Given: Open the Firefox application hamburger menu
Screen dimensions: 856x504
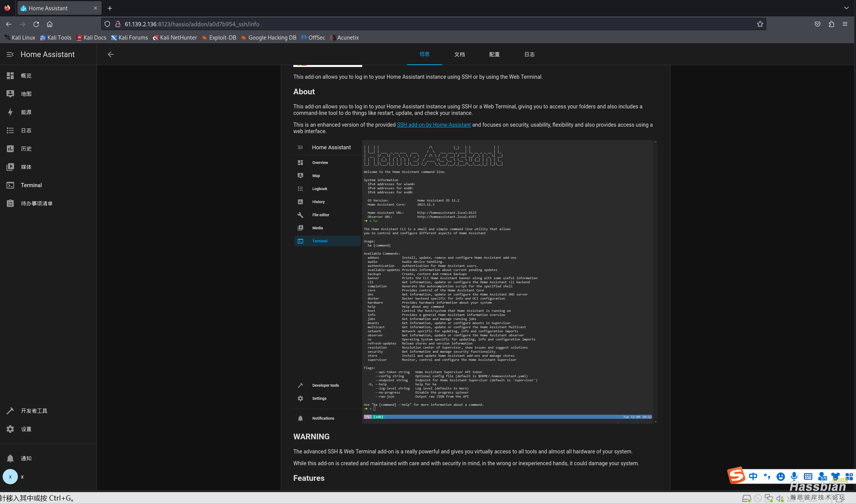Looking at the screenshot, I should click(x=845, y=24).
